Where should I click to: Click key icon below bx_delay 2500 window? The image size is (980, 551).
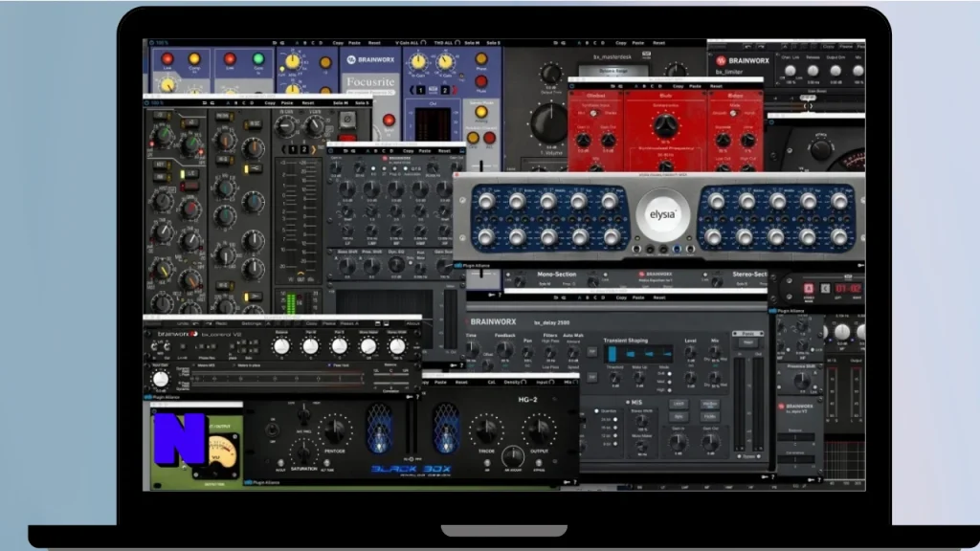coord(765,476)
